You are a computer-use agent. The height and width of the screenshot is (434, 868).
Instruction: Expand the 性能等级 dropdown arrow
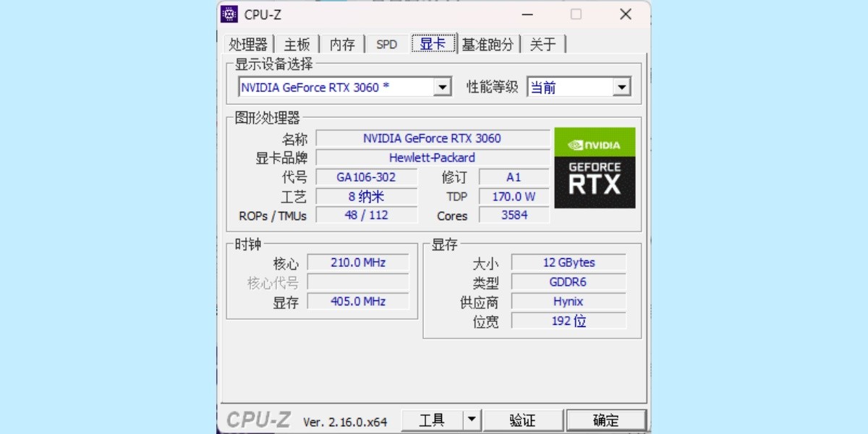[621, 88]
